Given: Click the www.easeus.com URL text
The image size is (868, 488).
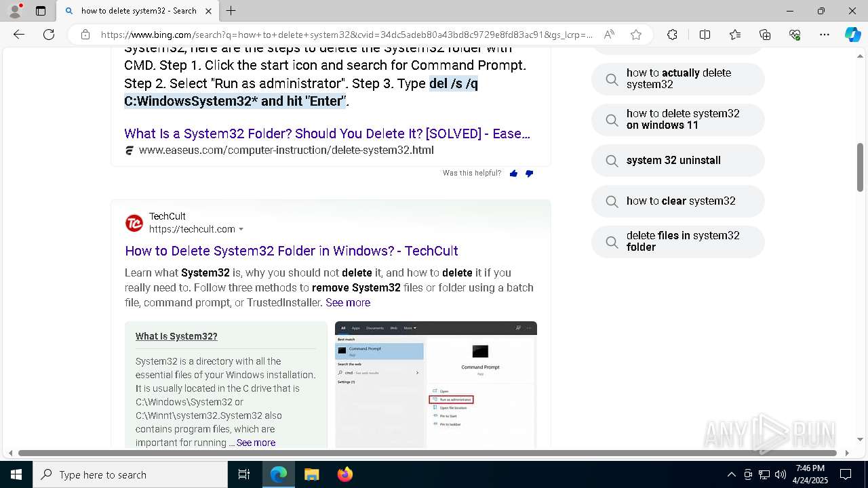Looking at the screenshot, I should pos(286,150).
